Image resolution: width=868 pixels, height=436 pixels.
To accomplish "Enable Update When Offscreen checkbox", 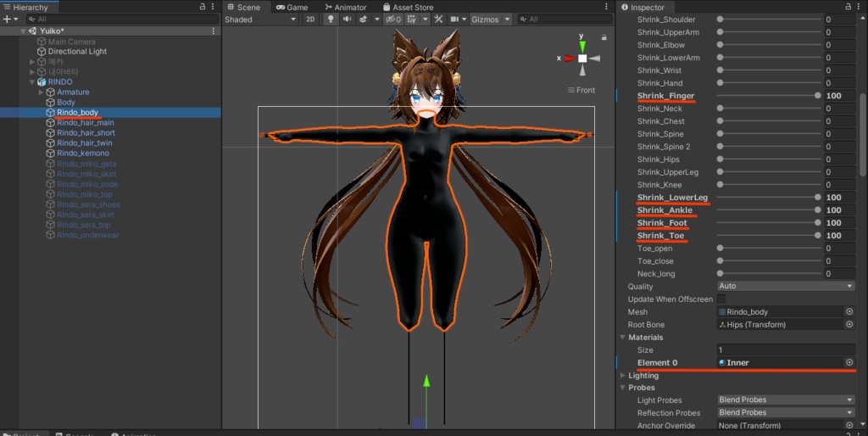I will 721,299.
